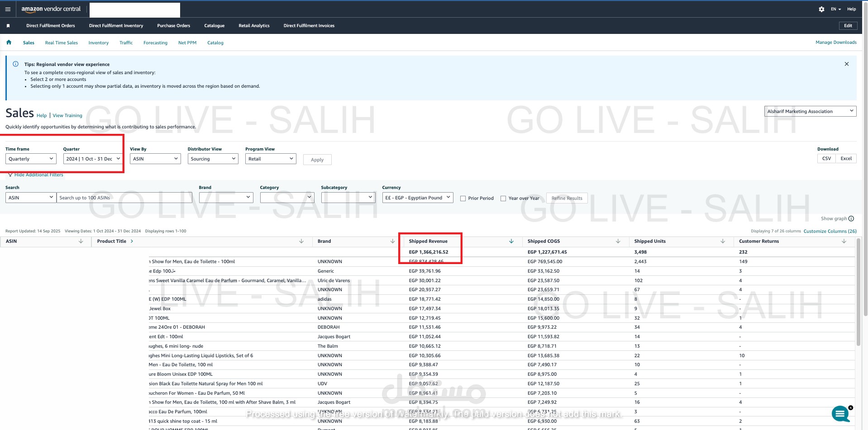Open the View By ASIN dropdown
The height and width of the screenshot is (430, 868).
(x=155, y=159)
